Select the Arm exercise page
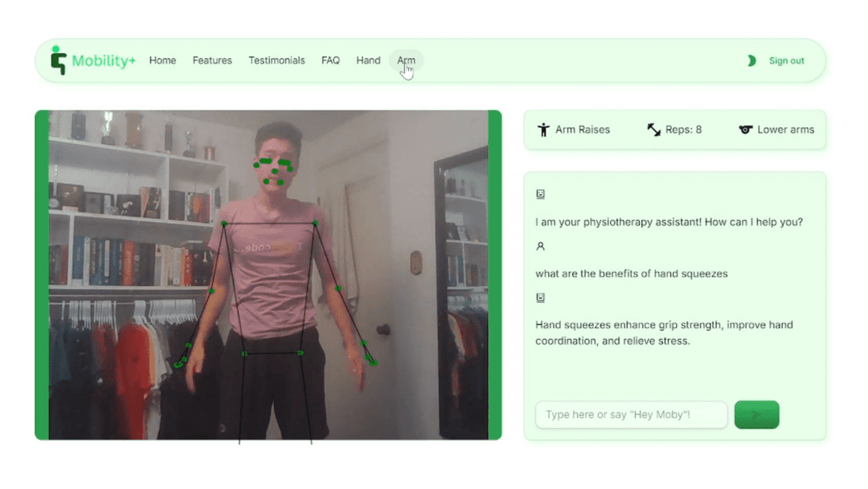868x489 pixels. [x=406, y=60]
